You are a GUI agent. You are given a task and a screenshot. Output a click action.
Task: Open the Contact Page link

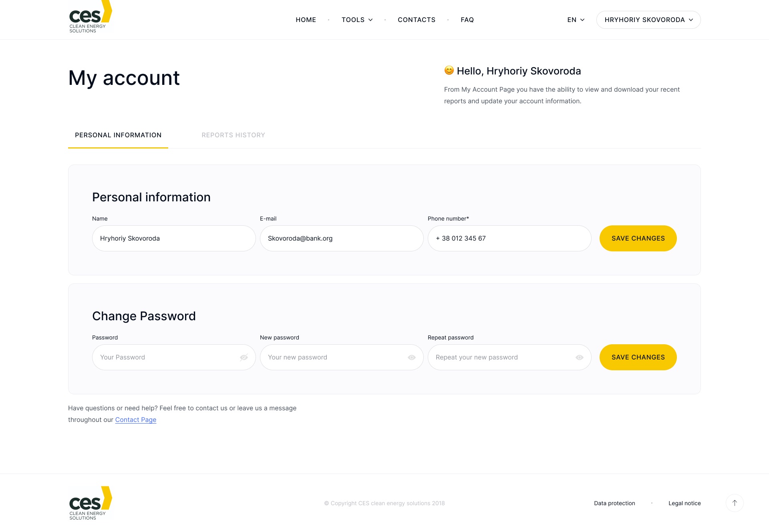(135, 419)
